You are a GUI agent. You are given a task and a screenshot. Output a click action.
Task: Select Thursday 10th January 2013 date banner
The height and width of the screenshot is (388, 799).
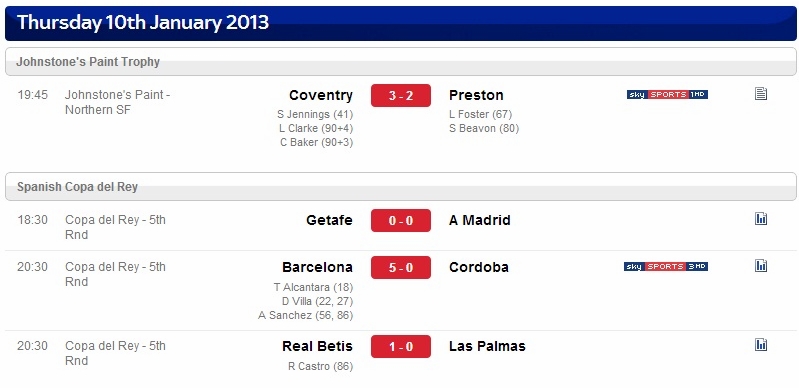(x=401, y=23)
